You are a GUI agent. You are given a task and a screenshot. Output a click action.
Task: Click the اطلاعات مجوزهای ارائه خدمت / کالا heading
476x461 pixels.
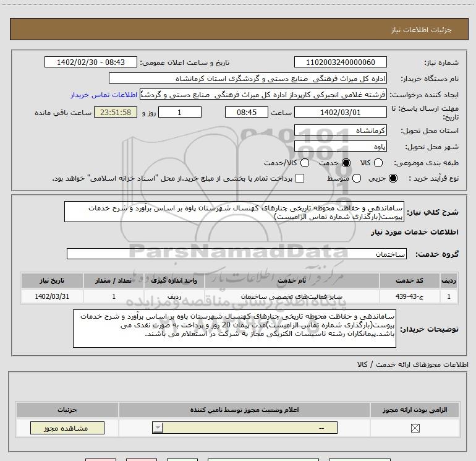[413, 364]
